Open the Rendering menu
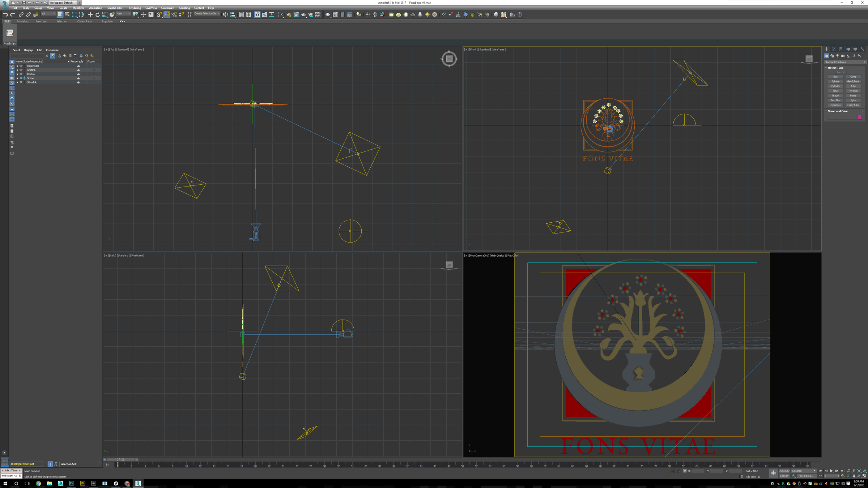 coord(135,8)
